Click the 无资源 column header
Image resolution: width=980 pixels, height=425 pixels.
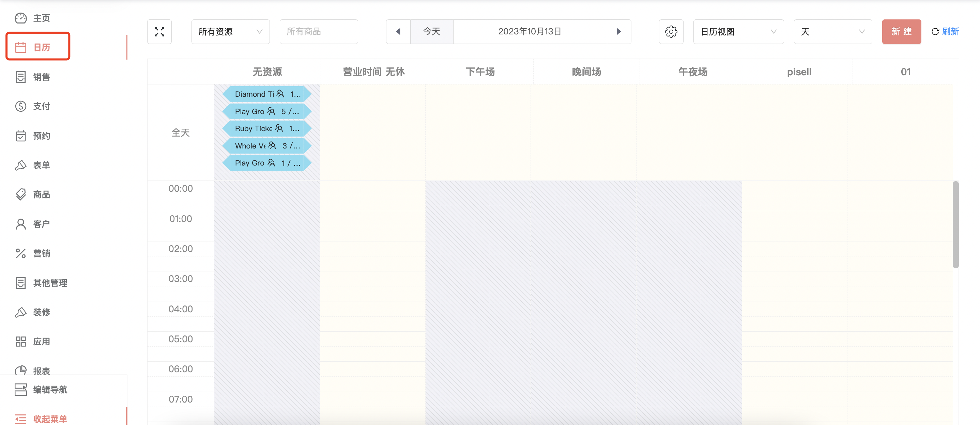click(267, 72)
